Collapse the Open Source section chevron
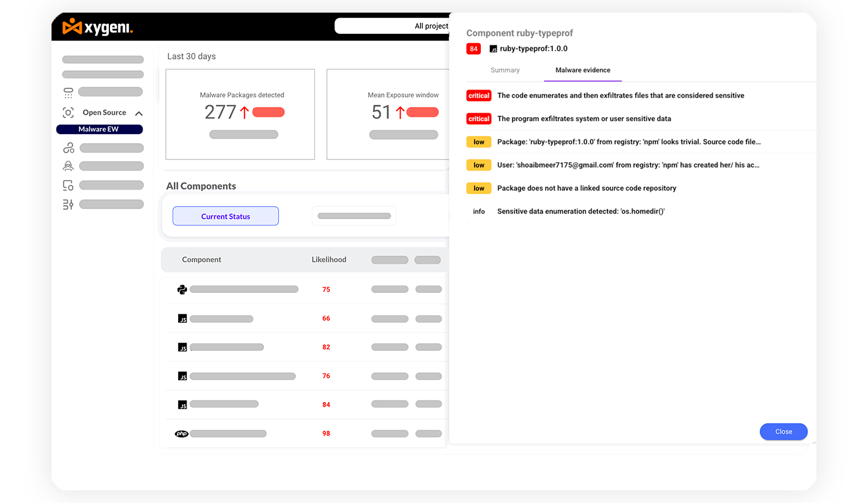 pyautogui.click(x=139, y=113)
